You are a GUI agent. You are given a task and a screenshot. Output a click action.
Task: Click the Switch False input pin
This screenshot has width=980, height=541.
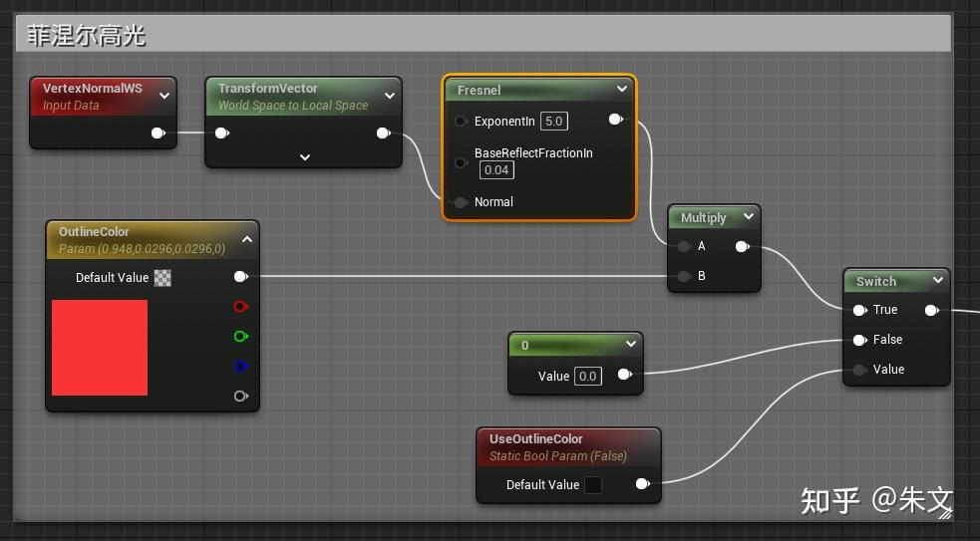point(859,340)
